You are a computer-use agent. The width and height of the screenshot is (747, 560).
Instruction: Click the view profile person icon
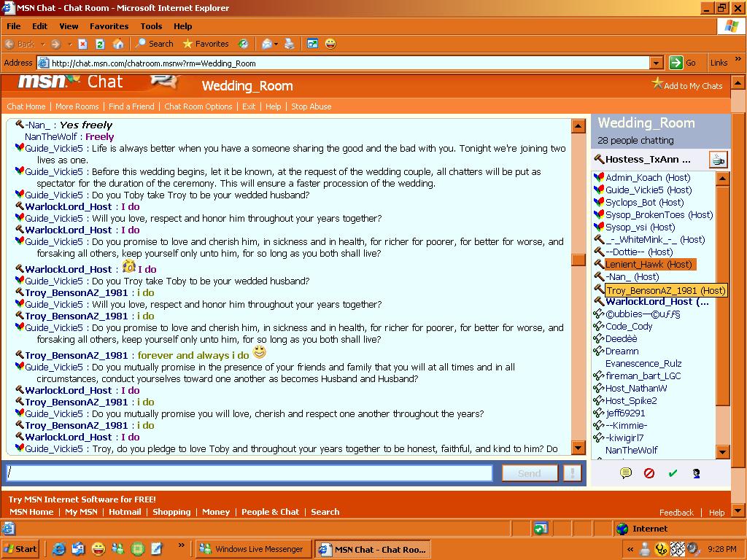696,472
